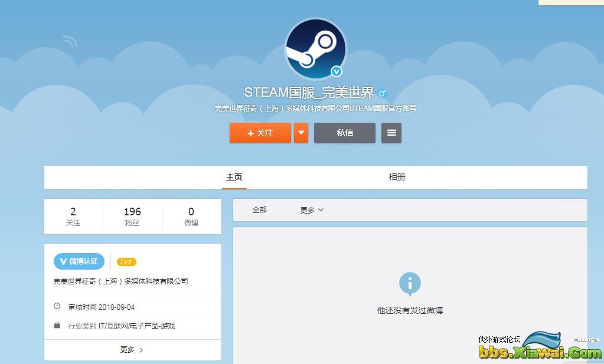Click the info bubble icon above 他还没有发过微博
Screen dimensions: 604x364
(x=410, y=284)
